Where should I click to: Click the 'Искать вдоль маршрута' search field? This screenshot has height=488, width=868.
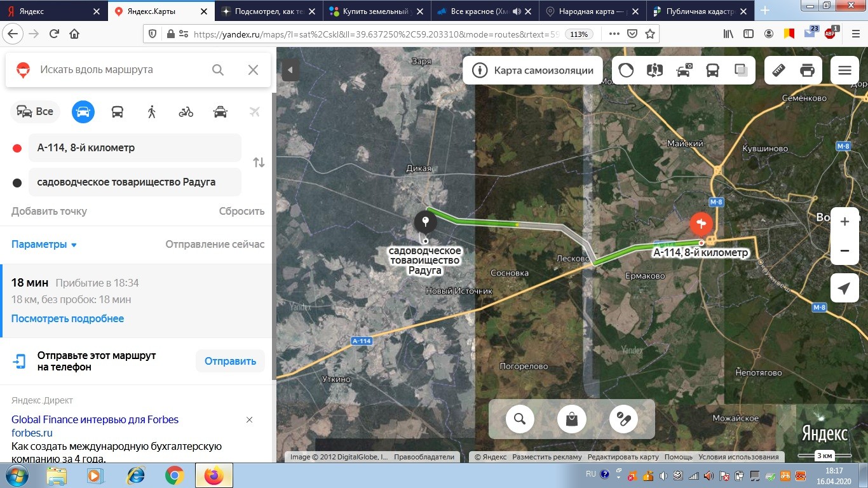(x=121, y=70)
